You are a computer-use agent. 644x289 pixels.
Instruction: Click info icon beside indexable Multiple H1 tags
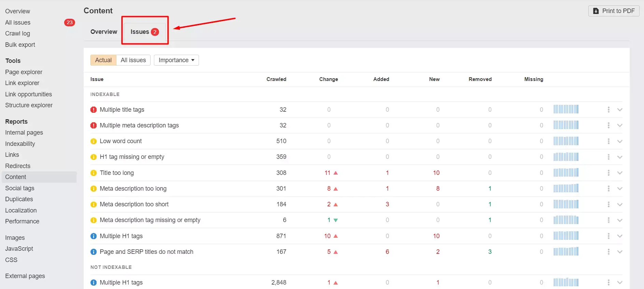[94, 236]
